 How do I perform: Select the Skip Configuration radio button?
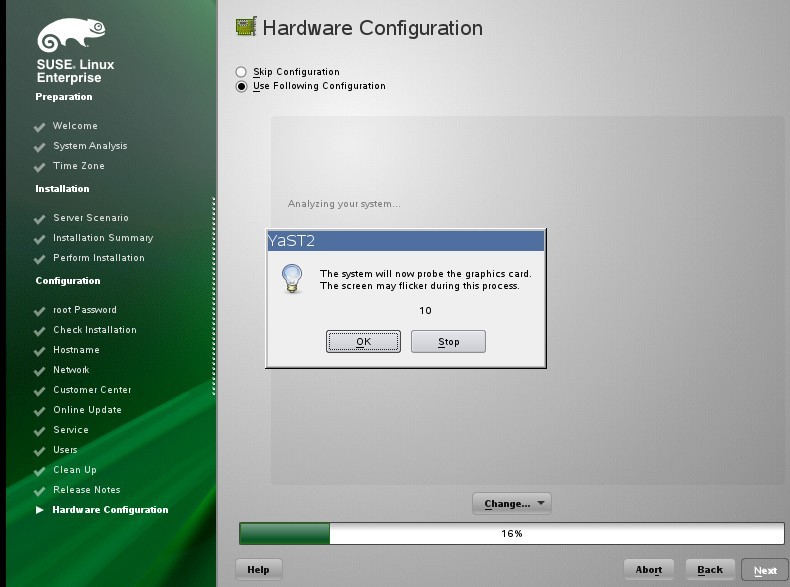(241, 72)
